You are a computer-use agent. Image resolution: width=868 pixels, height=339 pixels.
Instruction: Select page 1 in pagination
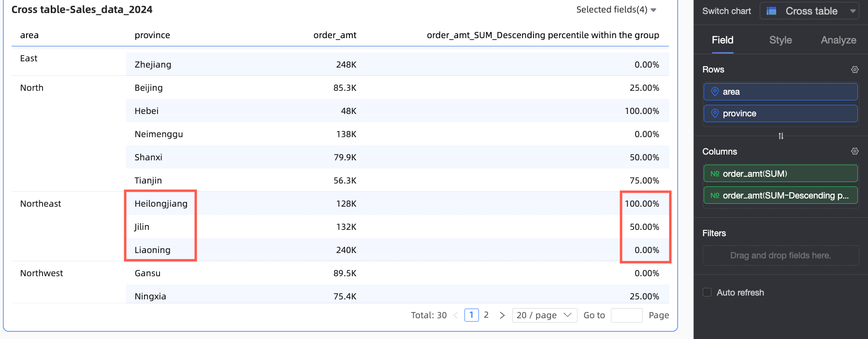[471, 315]
